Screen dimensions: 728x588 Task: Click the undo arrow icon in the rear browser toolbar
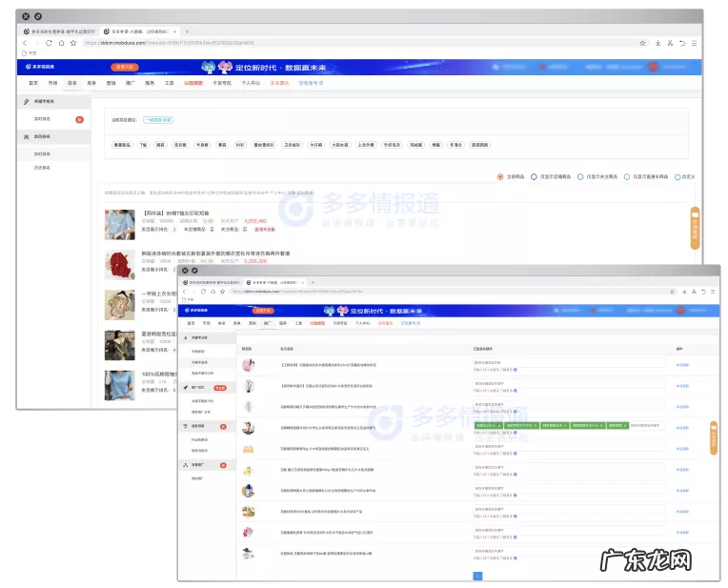[x=682, y=43]
